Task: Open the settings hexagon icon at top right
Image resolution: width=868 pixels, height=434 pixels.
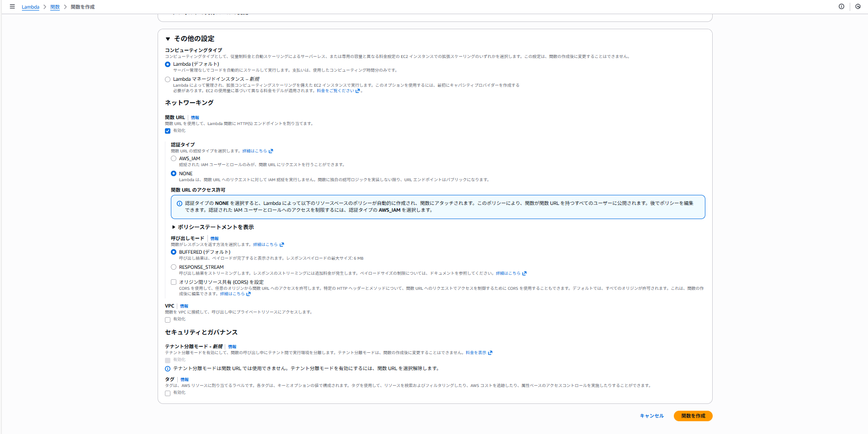Action: (x=858, y=6)
